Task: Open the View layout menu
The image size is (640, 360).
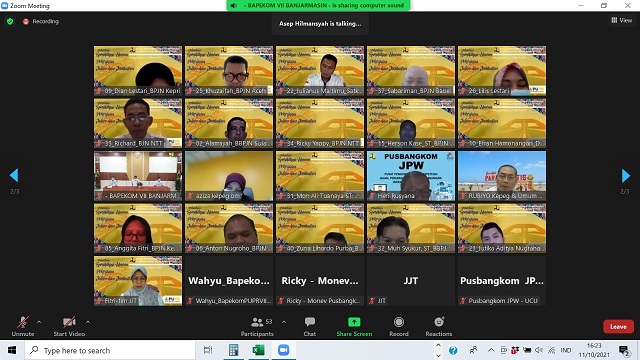Action: 622,20
